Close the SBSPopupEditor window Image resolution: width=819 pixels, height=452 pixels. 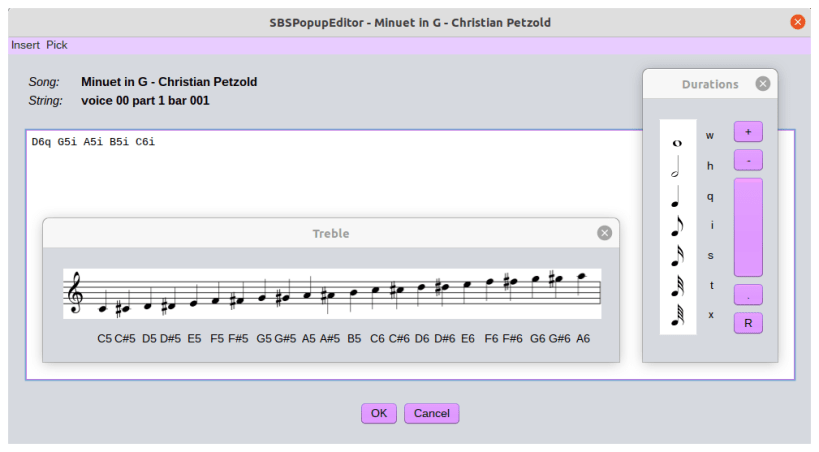pos(797,22)
